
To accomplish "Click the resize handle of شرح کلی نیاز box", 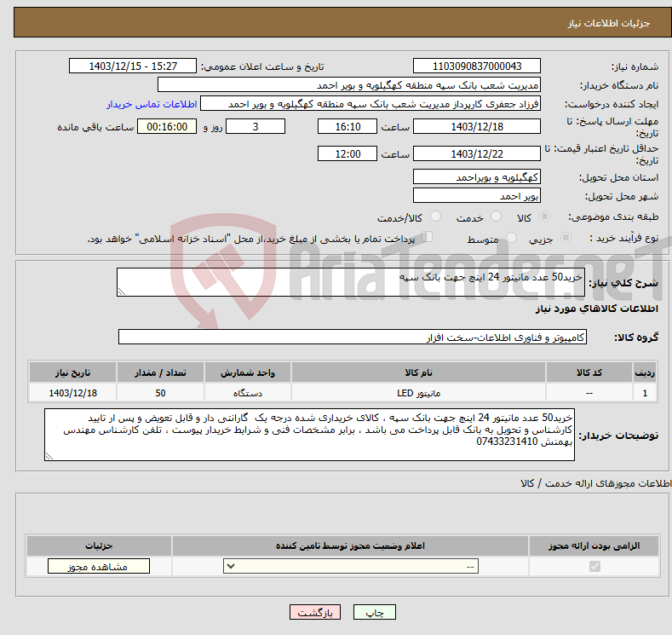I will (x=122, y=292).
